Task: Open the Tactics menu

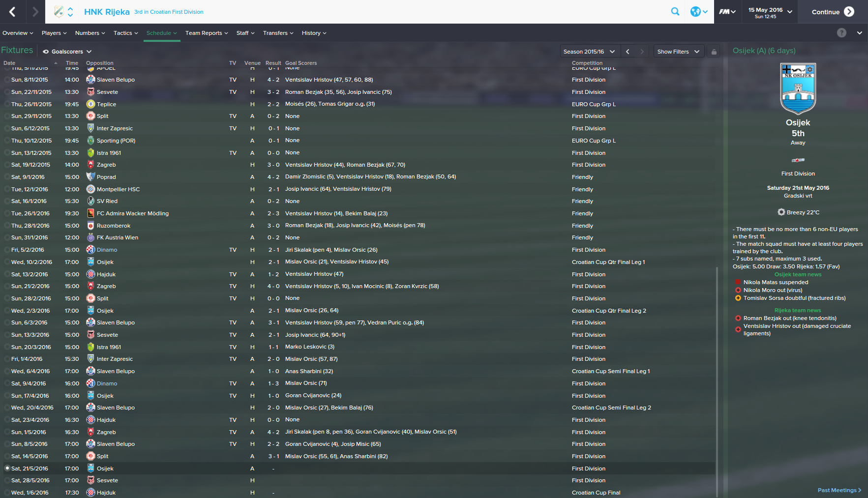Action: coord(125,33)
